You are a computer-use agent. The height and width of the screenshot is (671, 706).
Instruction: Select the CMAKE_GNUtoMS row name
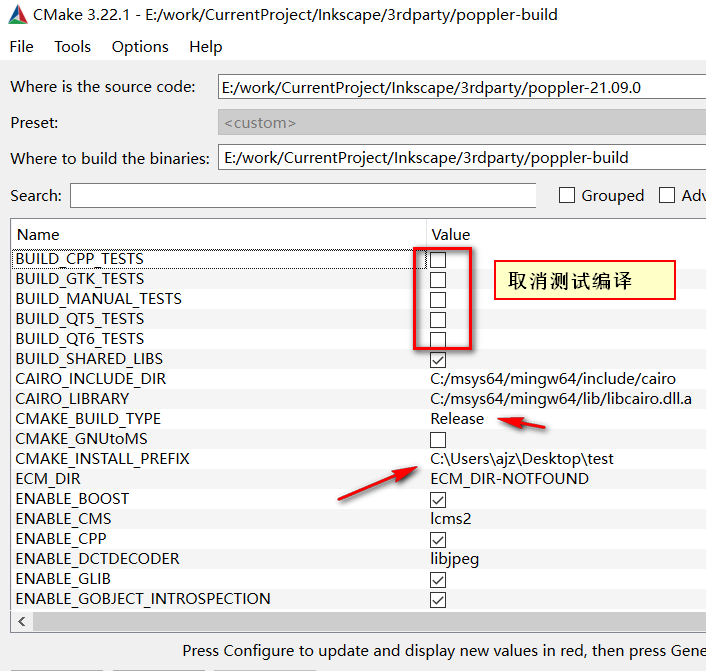tap(81, 439)
